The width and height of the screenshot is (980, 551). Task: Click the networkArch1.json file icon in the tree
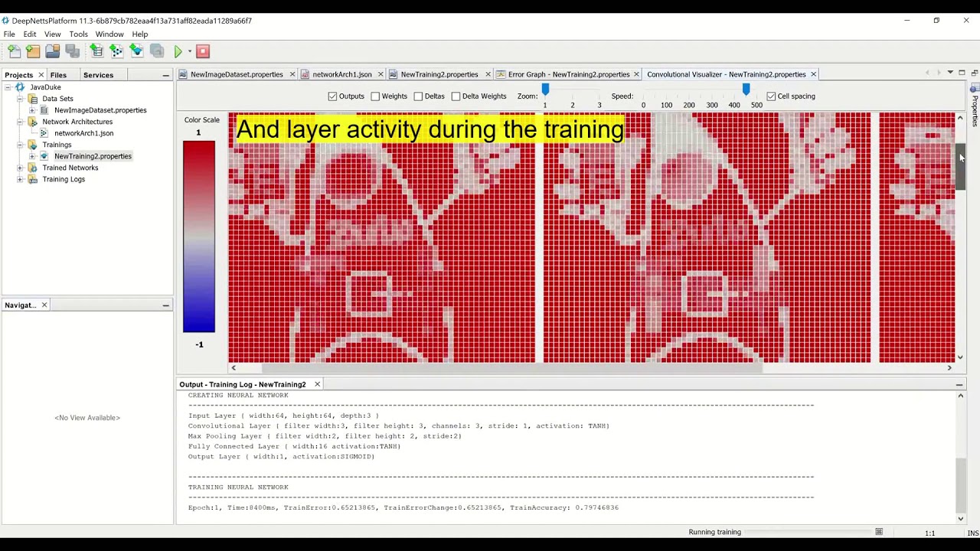click(44, 133)
